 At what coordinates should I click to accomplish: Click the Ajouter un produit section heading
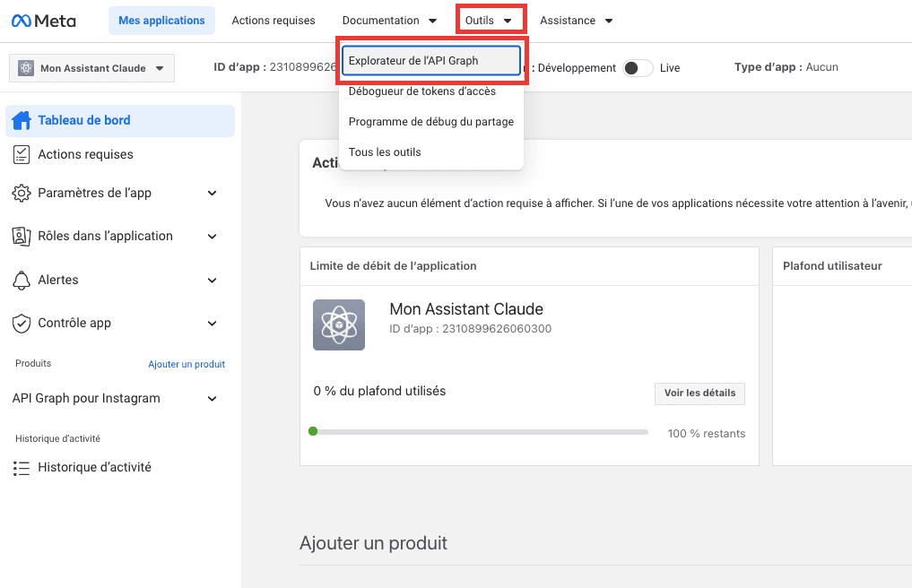373,543
